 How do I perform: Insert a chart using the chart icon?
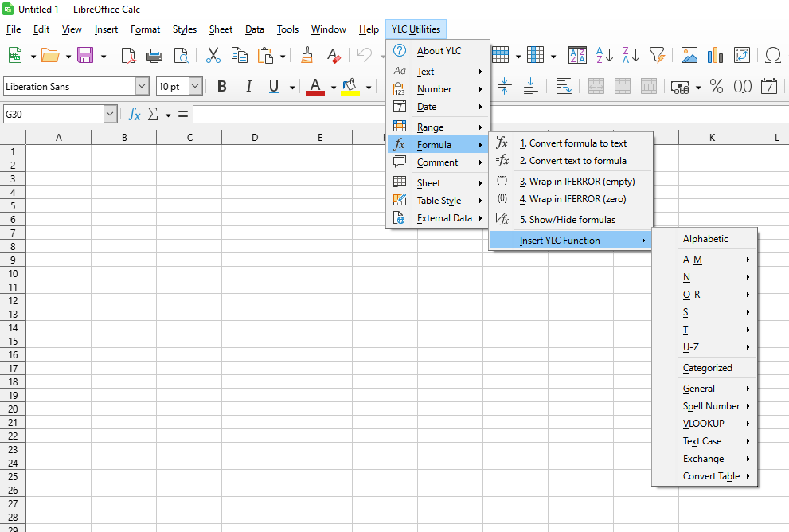pos(715,55)
